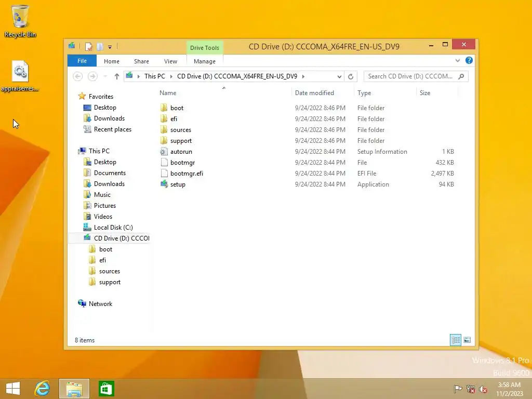The width and height of the screenshot is (532, 399).
Task: Open Videos under This PC
Action: [x=103, y=217]
